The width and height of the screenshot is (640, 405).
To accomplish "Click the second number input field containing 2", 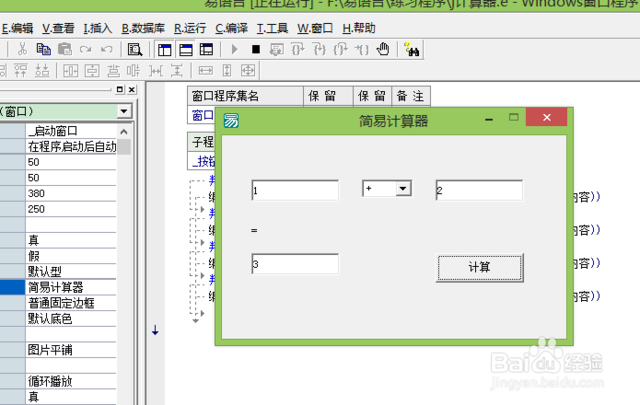I will point(478,190).
